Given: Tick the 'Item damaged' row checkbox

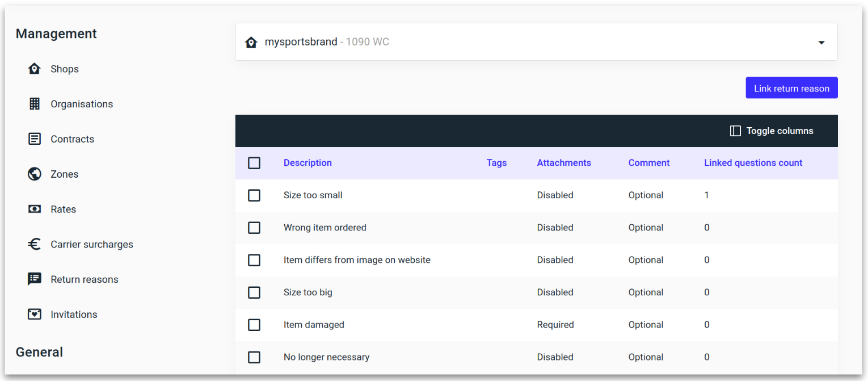Looking at the screenshot, I should [x=254, y=325].
